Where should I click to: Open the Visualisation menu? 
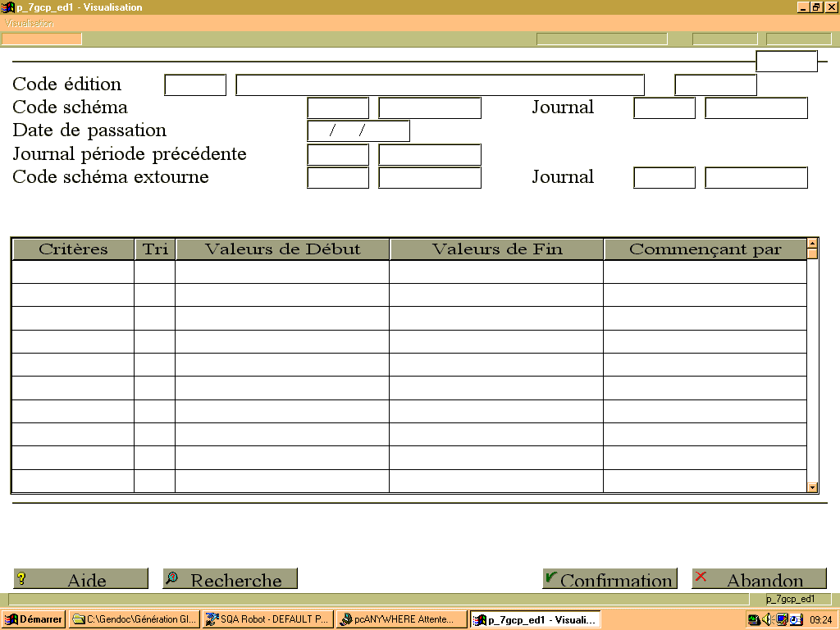click(29, 23)
